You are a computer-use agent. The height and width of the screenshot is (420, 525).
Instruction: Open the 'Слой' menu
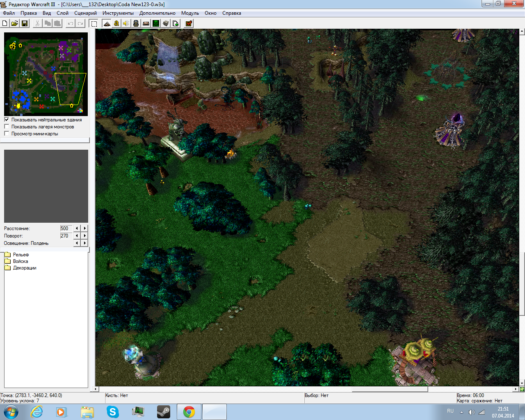coord(62,13)
